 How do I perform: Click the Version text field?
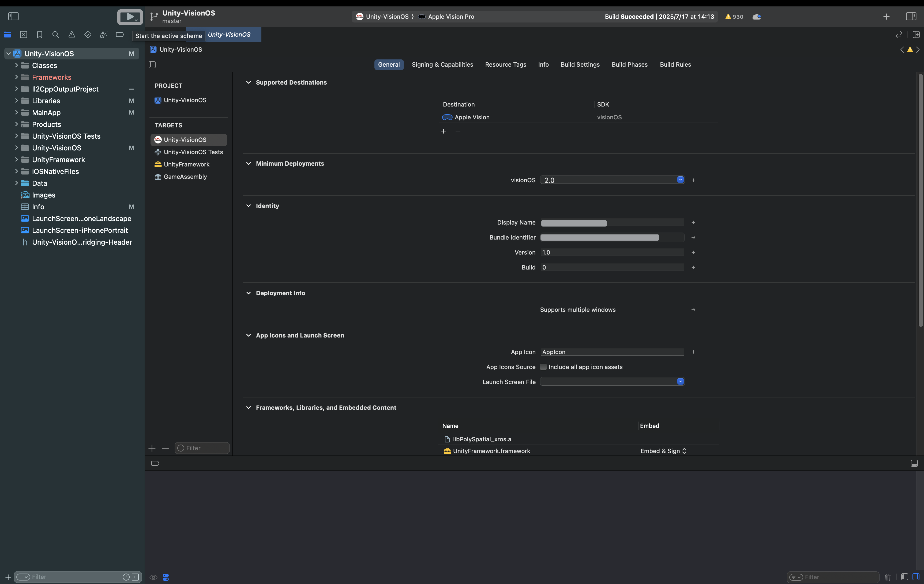pos(612,252)
